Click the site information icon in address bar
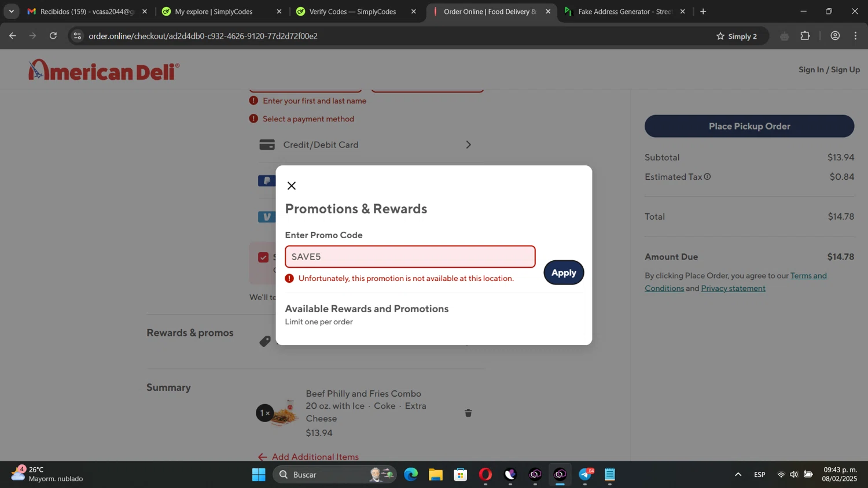 click(77, 36)
